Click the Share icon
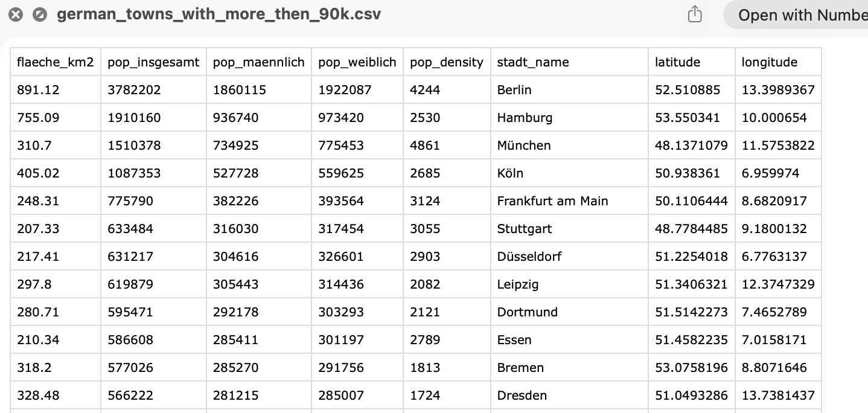The image size is (868, 413). [694, 13]
